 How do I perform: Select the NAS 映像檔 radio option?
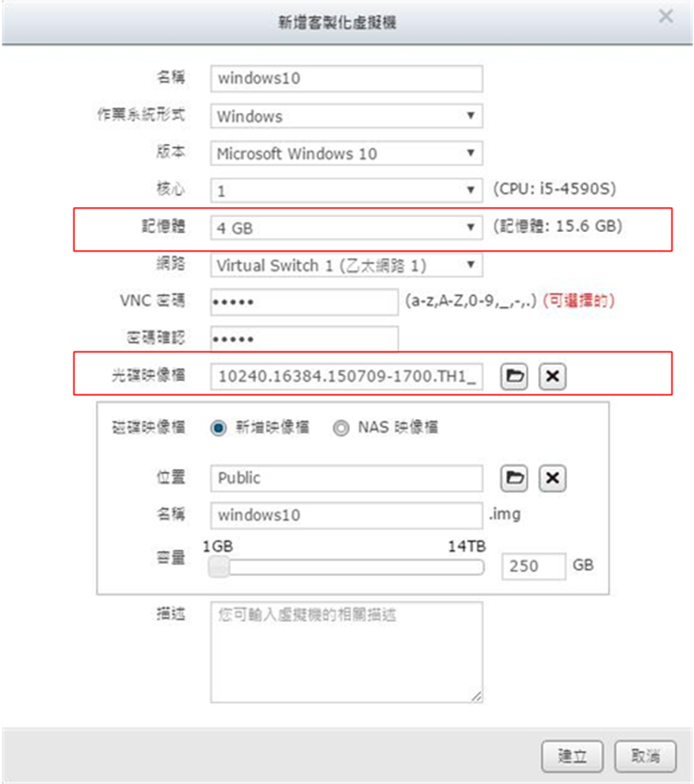342,427
